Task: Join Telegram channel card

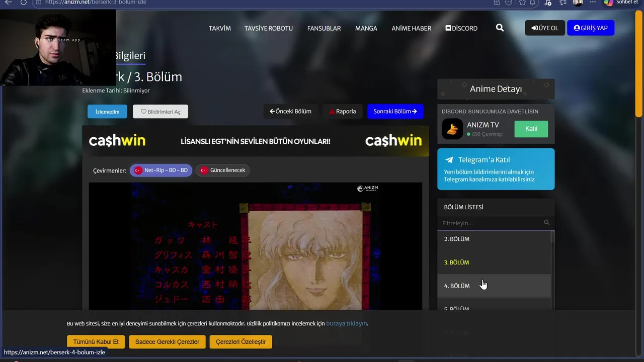Action: 496,169
